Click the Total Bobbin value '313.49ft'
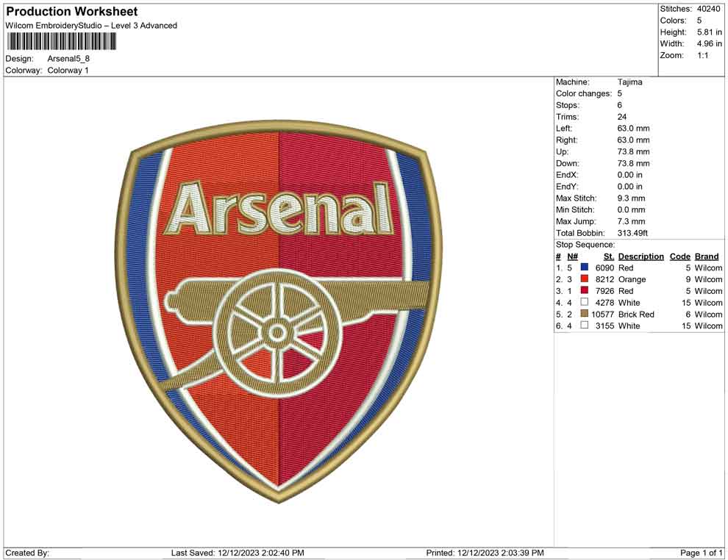The width and height of the screenshot is (728, 560). point(632,233)
